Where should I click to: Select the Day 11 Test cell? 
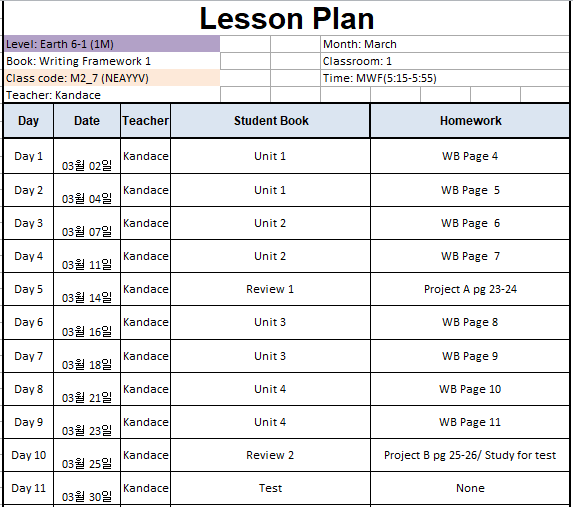pos(270,488)
